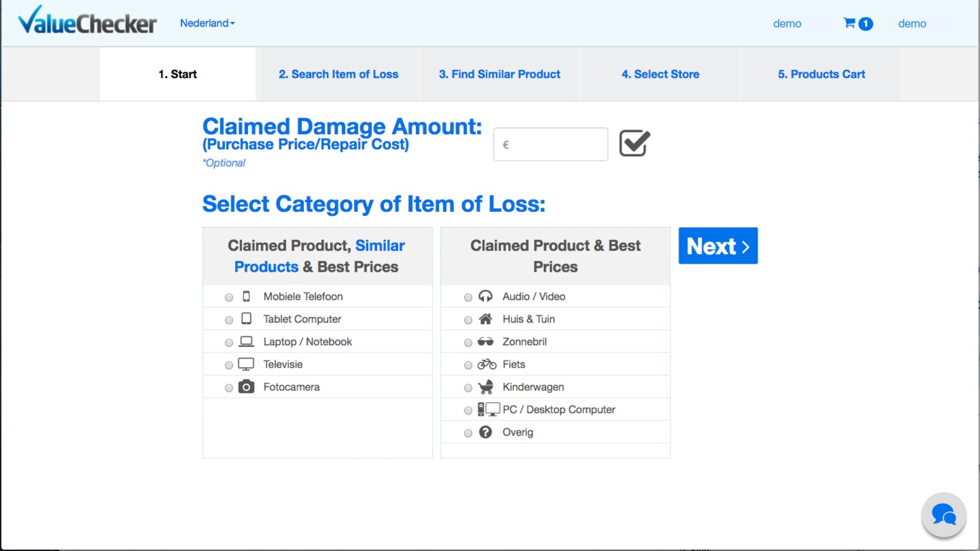Switch to the Search Item of Loss tab
The height and width of the screenshot is (551, 980).
[339, 74]
